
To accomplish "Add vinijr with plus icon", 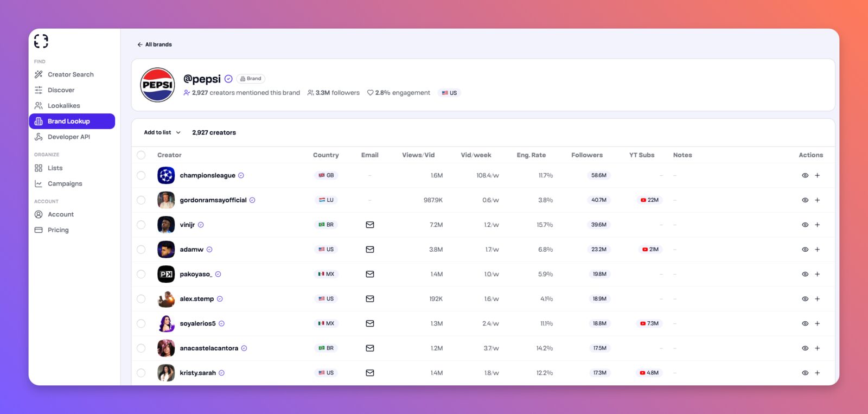I will [x=818, y=225].
